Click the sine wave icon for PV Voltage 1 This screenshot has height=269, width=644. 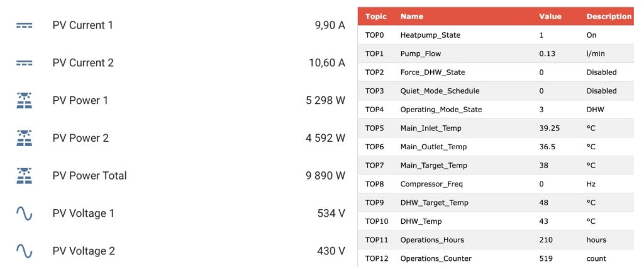pyautogui.click(x=24, y=214)
